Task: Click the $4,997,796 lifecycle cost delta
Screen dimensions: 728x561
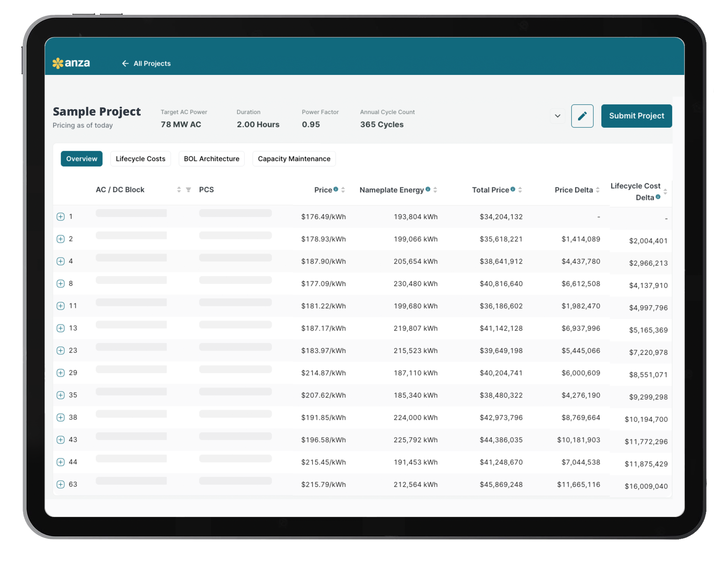Action: point(648,308)
